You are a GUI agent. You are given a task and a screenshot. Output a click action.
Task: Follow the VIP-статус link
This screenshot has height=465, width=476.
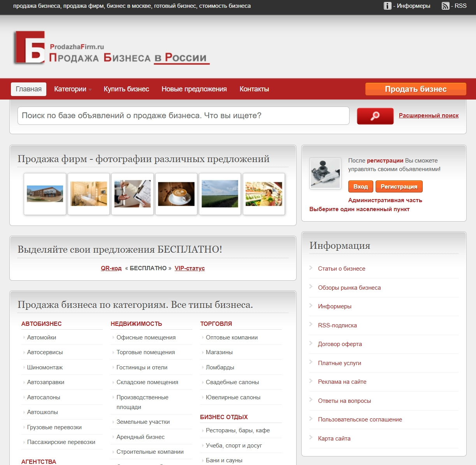190,268
